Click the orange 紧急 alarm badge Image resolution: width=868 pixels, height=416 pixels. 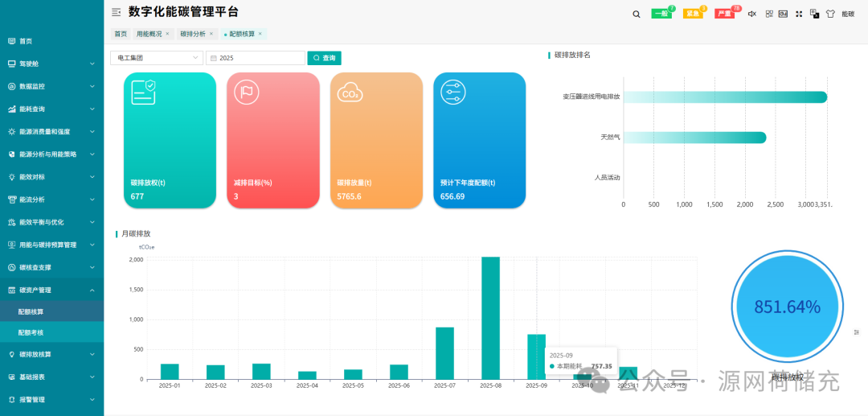(x=692, y=14)
